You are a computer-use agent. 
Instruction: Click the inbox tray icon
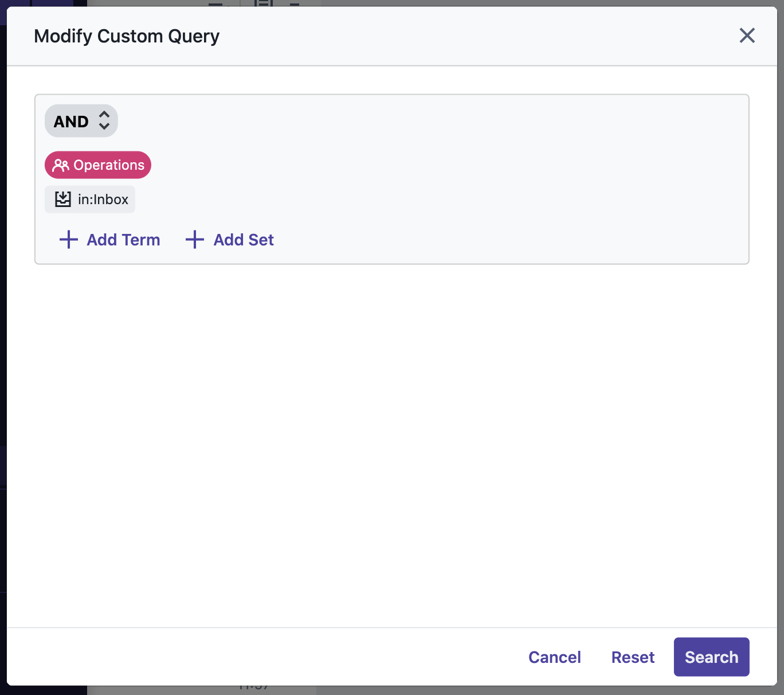pos(63,200)
